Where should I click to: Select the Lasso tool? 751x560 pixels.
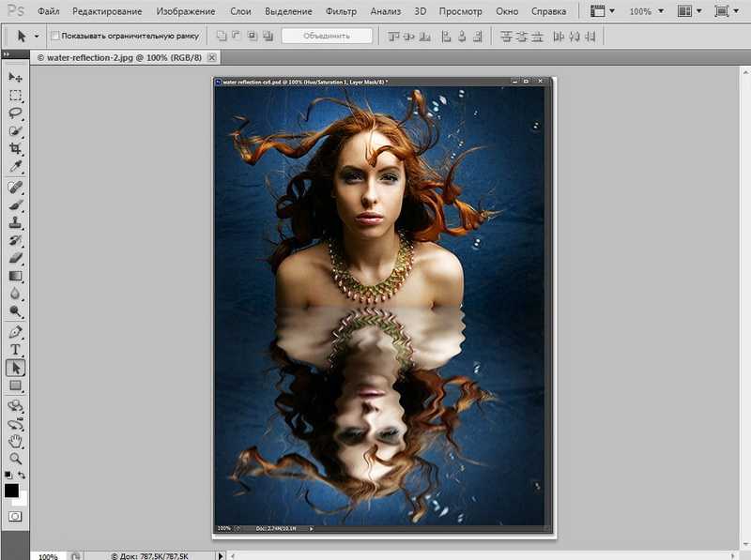coord(15,113)
